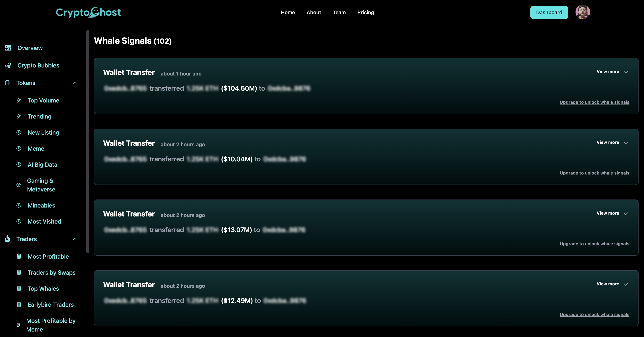644x337 pixels.
Task: Click the Gaming & Metaverse icon
Action: point(19,185)
